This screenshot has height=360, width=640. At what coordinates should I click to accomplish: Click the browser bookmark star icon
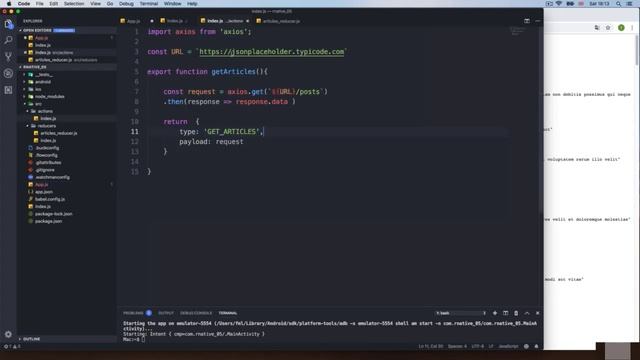[608, 27]
